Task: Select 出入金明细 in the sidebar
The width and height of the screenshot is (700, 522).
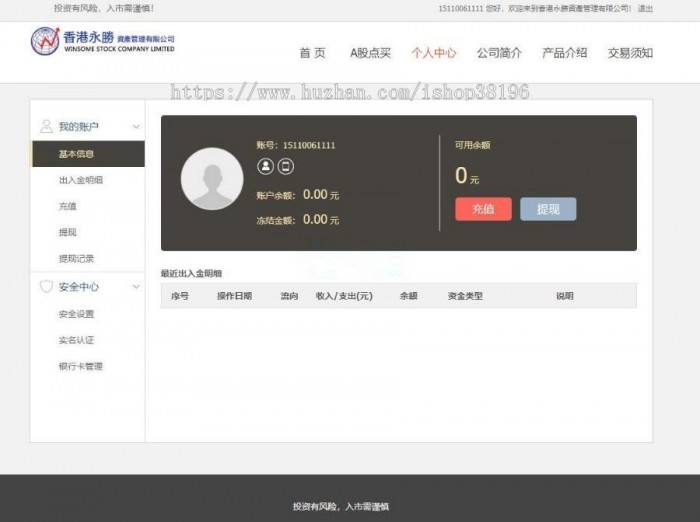Action: point(81,180)
